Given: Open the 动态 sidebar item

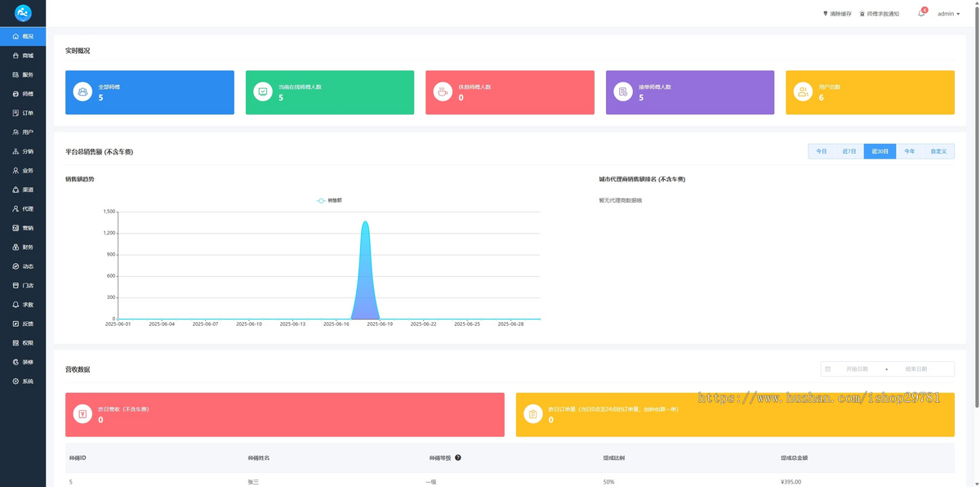Looking at the screenshot, I should tap(23, 266).
